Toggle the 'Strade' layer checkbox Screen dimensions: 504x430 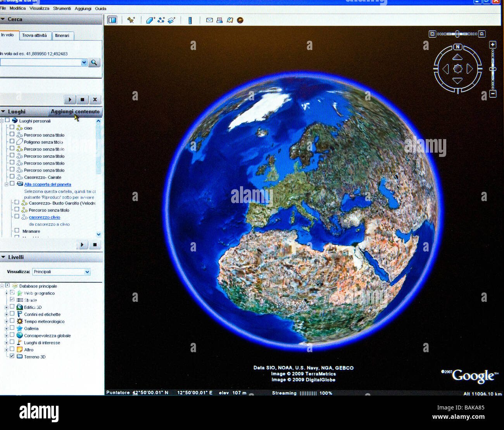[x=12, y=299]
